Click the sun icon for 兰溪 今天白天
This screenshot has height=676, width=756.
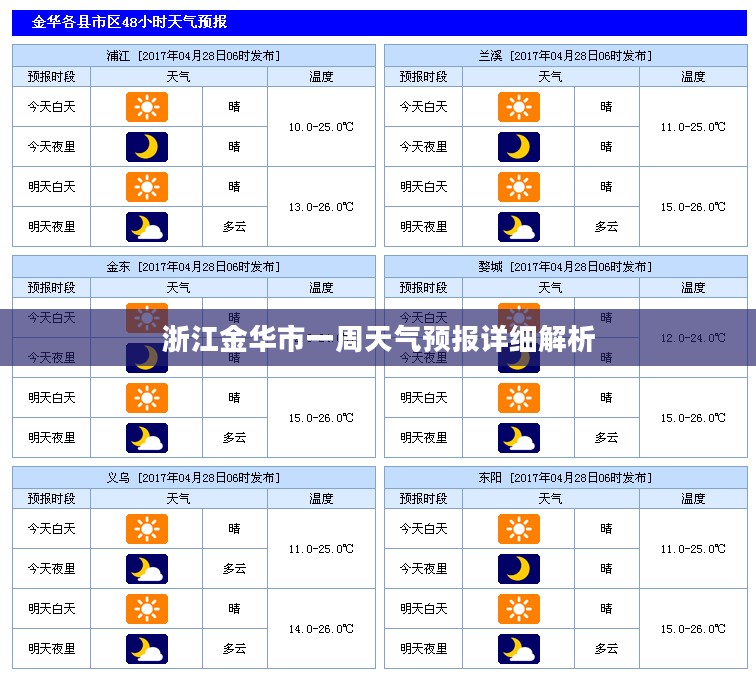pyautogui.click(x=519, y=107)
